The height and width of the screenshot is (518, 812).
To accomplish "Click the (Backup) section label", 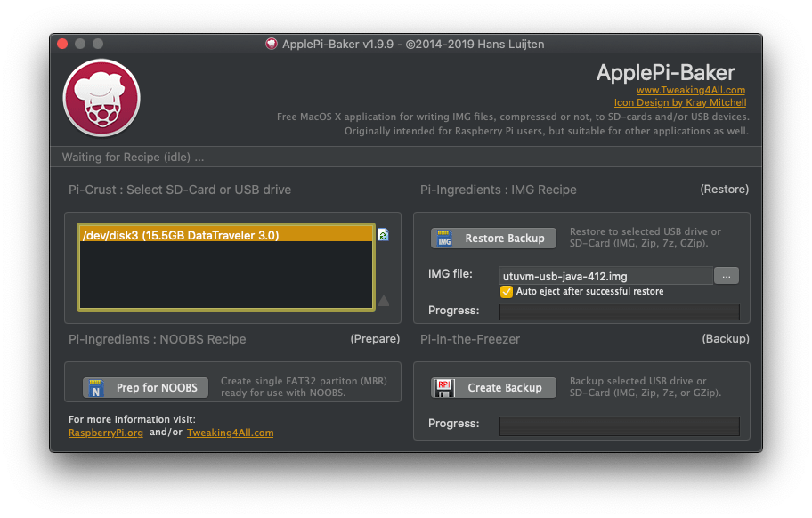I will pos(726,339).
